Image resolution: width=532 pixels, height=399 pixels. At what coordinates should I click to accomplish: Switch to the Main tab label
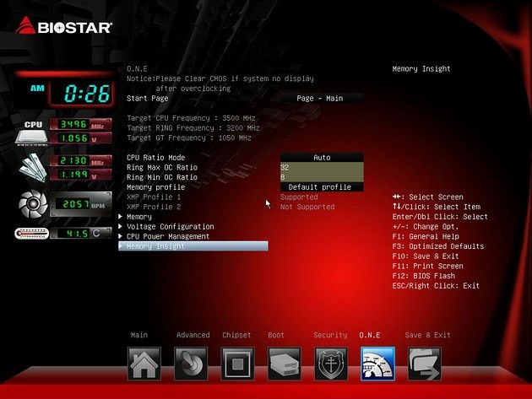click(x=139, y=335)
